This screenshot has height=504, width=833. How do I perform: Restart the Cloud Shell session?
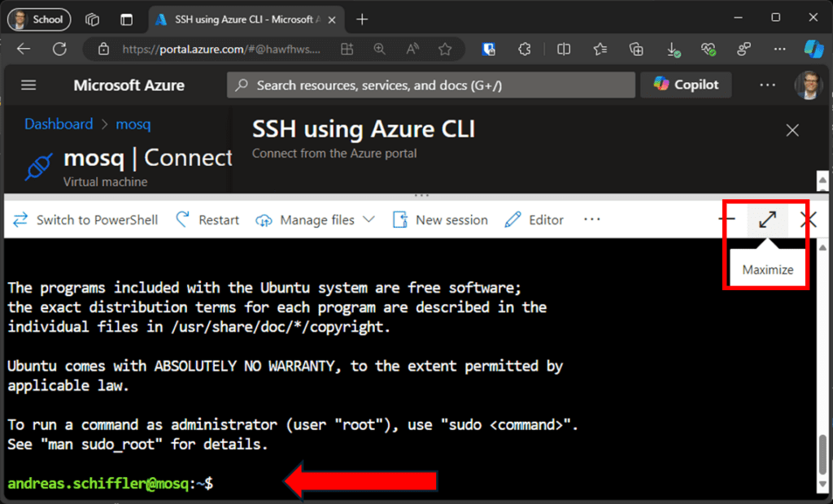pos(207,219)
